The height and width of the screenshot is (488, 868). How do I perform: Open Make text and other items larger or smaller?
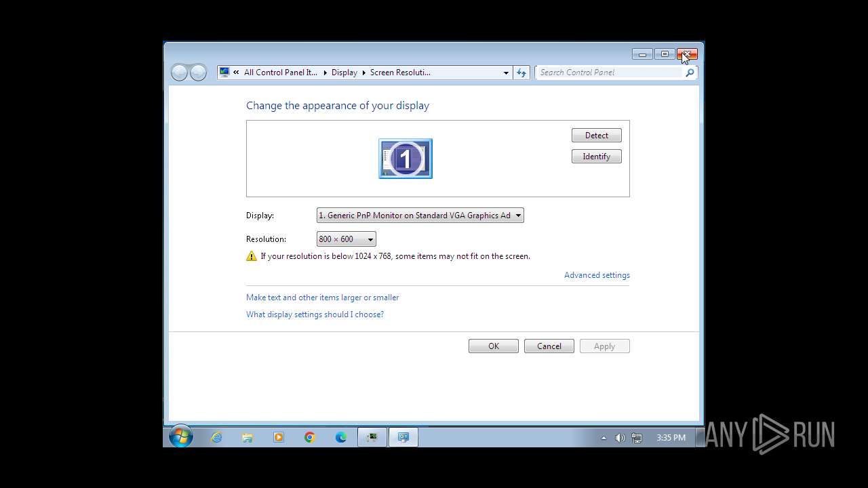pyautogui.click(x=322, y=298)
